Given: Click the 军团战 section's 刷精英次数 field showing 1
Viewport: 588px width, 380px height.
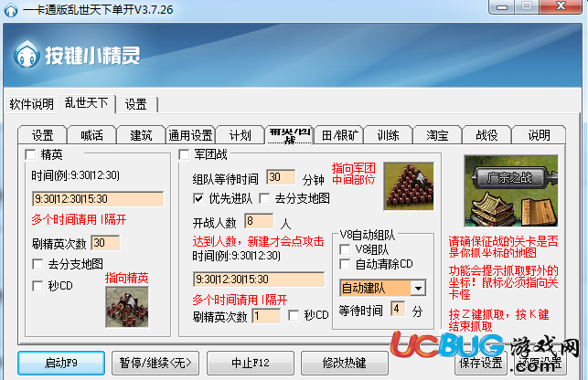Looking at the screenshot, I should [x=267, y=316].
